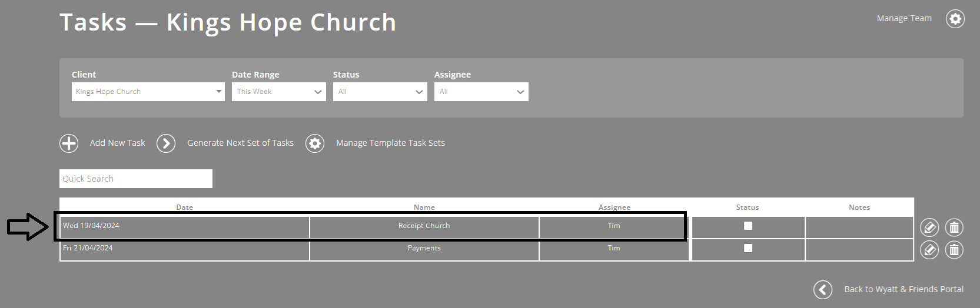The height and width of the screenshot is (308, 980).
Task: Click the Manage Template Task Sets gear
Action: (x=315, y=143)
